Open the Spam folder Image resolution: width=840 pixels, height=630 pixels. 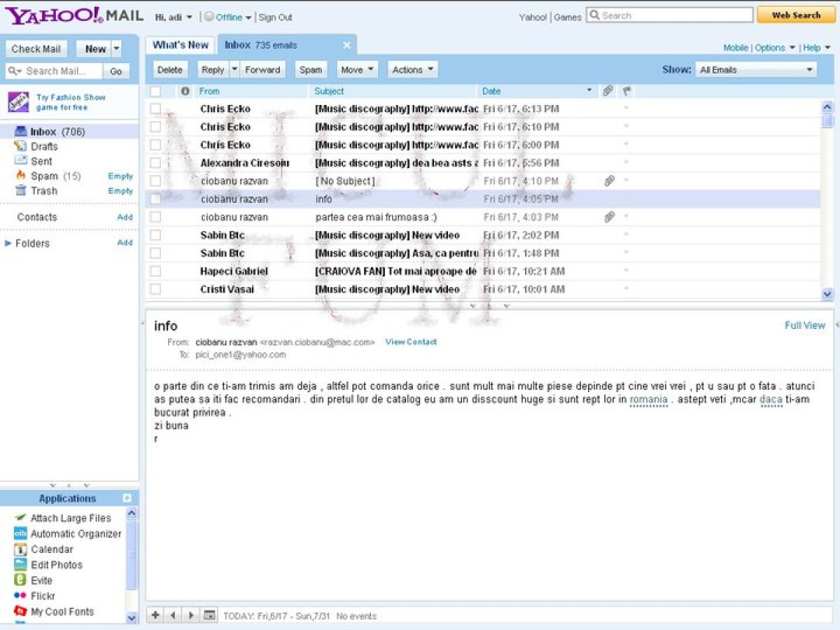[x=45, y=176]
